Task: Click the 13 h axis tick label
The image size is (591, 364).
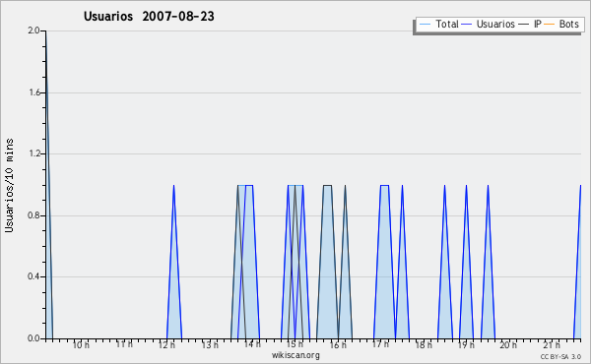Action: tap(210, 344)
